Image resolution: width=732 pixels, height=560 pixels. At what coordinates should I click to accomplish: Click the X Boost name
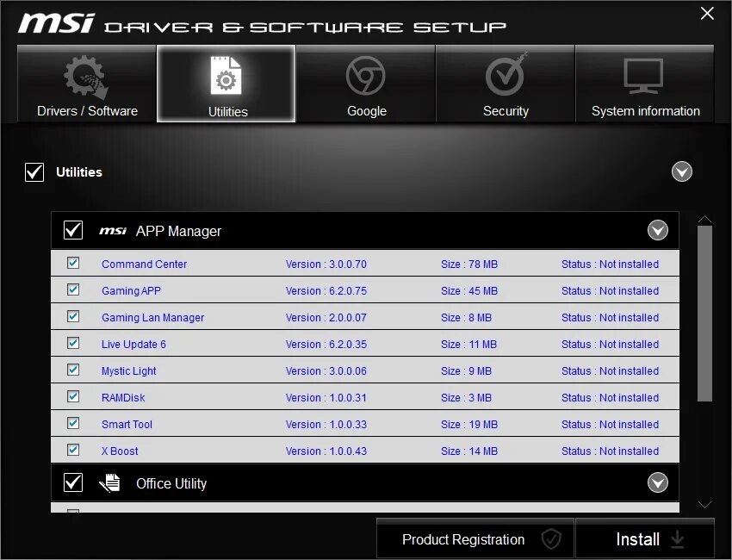click(x=120, y=451)
